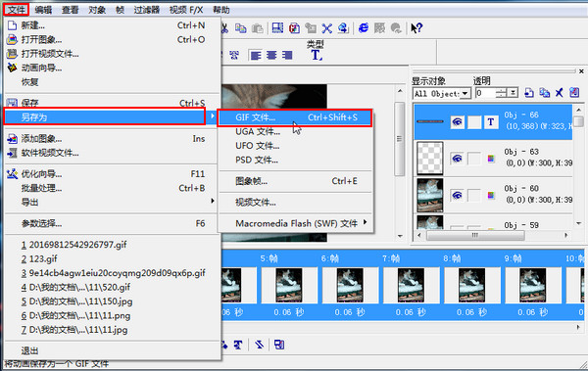Select the frame 7 thumbnail
This screenshot has height=371, width=588.
pos(411,285)
